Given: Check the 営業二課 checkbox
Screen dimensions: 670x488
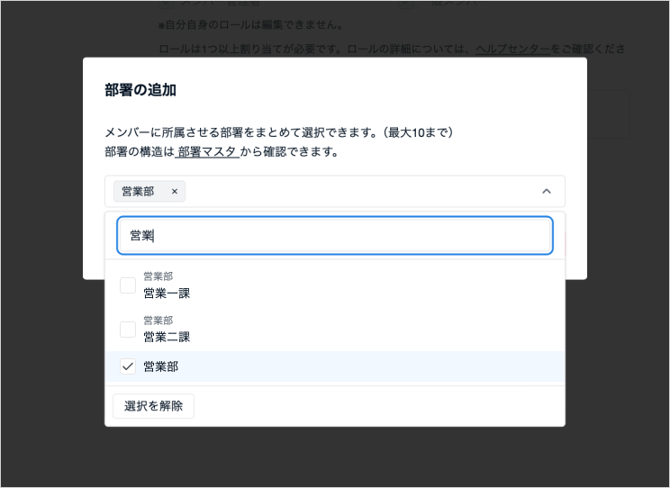Looking at the screenshot, I should point(128,329).
